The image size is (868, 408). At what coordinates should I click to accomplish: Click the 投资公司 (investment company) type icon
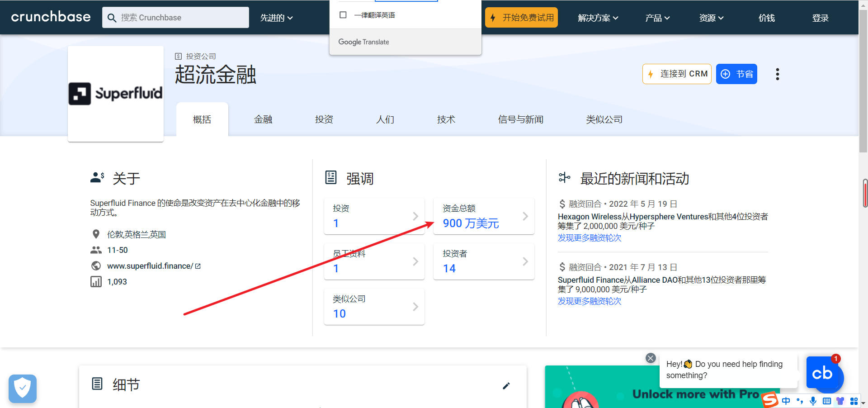click(x=178, y=56)
